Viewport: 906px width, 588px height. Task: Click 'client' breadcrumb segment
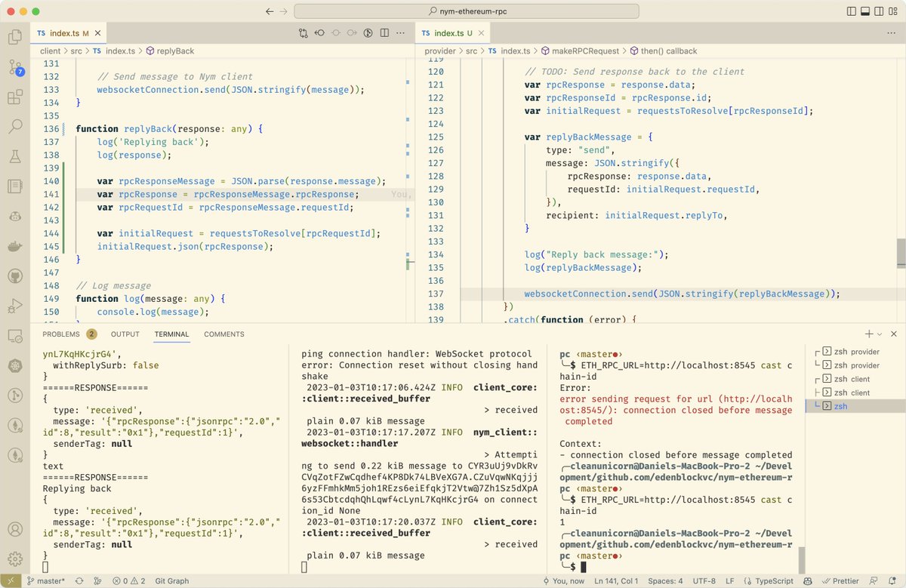(51, 51)
